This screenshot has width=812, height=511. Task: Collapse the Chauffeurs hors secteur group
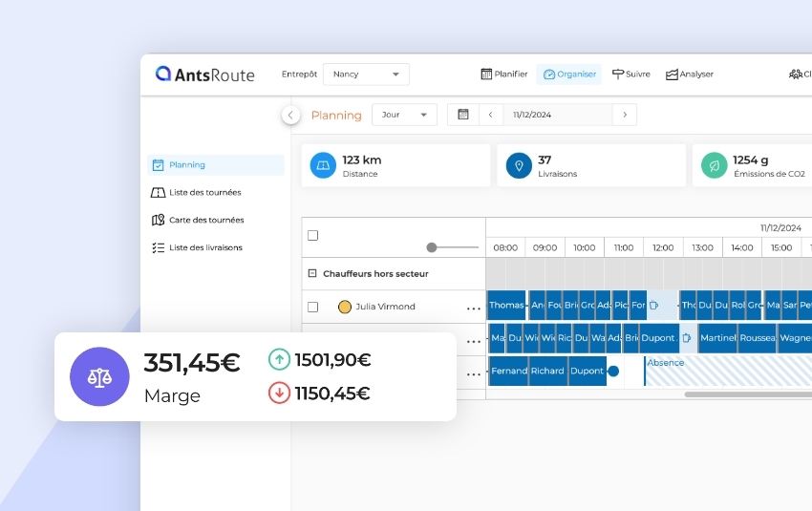coord(312,273)
